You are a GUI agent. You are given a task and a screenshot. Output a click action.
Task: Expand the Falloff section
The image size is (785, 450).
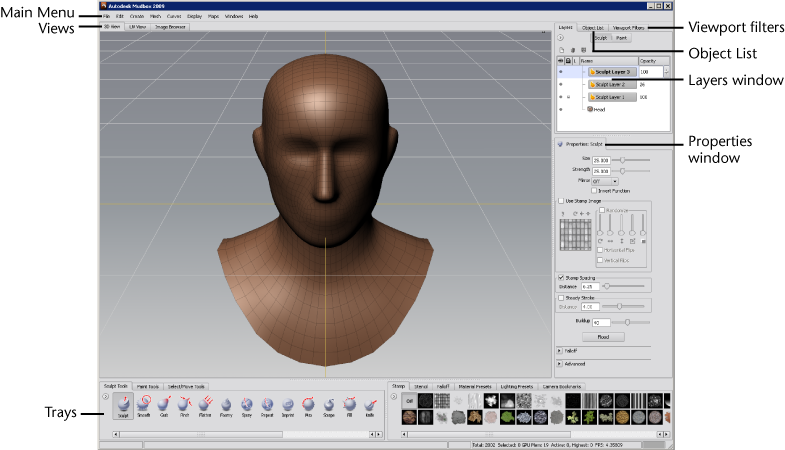[x=558, y=352]
